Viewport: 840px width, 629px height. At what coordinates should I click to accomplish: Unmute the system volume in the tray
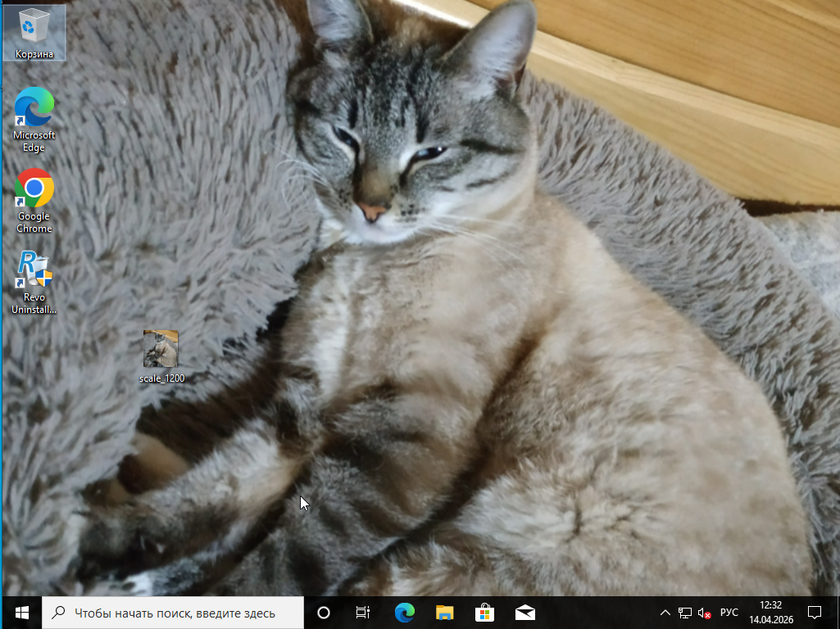[702, 612]
